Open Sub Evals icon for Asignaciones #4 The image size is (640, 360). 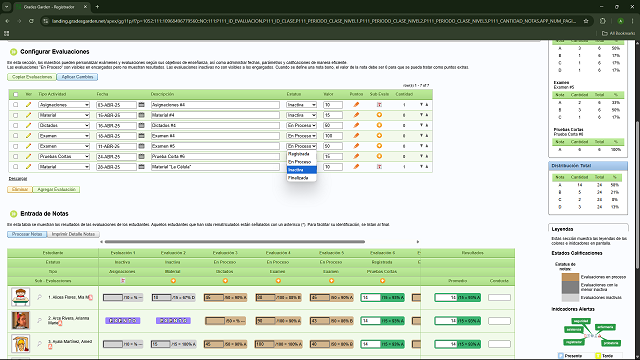click(379, 105)
